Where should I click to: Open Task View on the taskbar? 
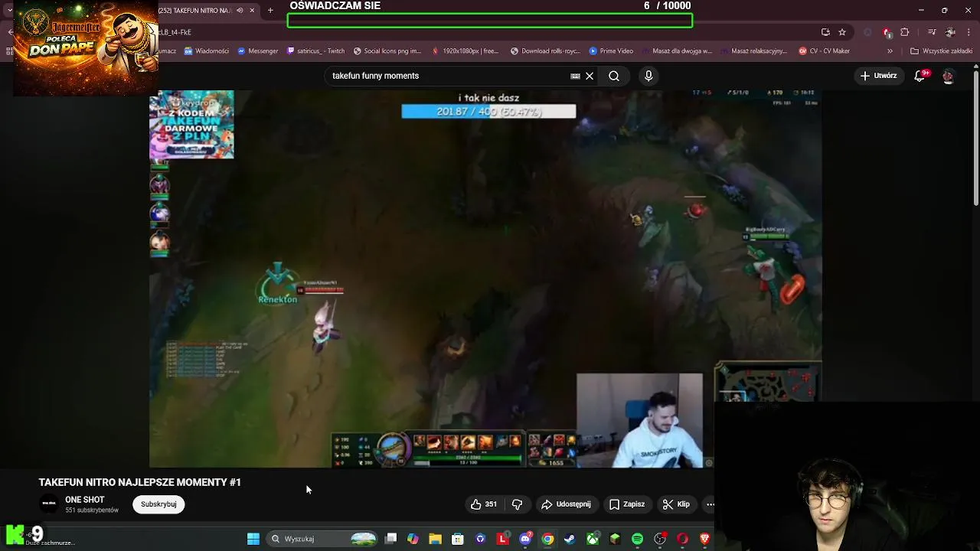[x=390, y=539]
